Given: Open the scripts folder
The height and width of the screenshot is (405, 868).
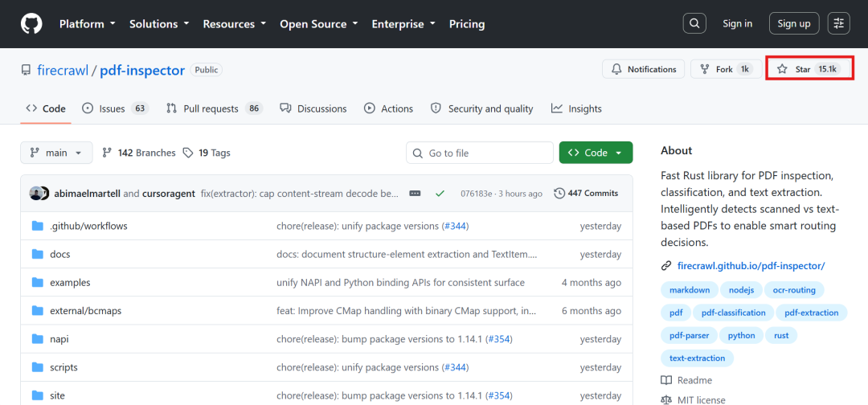Looking at the screenshot, I should [x=63, y=367].
